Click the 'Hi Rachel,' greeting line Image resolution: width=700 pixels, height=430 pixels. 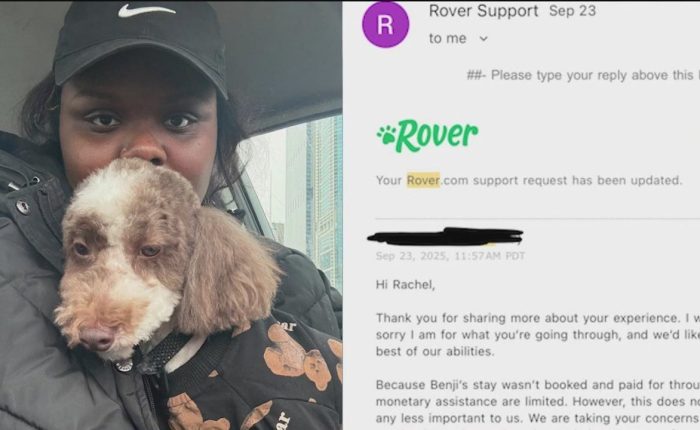[x=405, y=284]
